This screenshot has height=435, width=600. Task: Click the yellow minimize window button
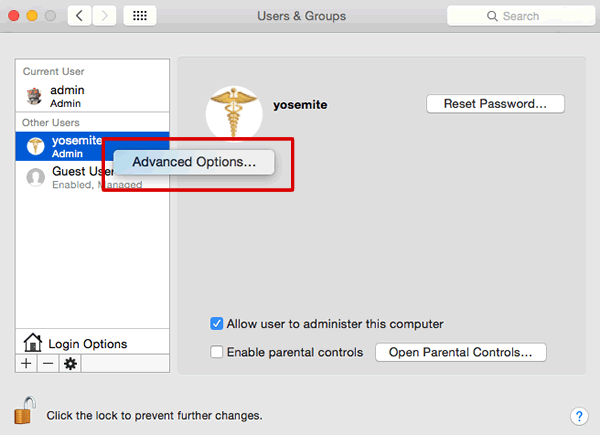click(32, 16)
